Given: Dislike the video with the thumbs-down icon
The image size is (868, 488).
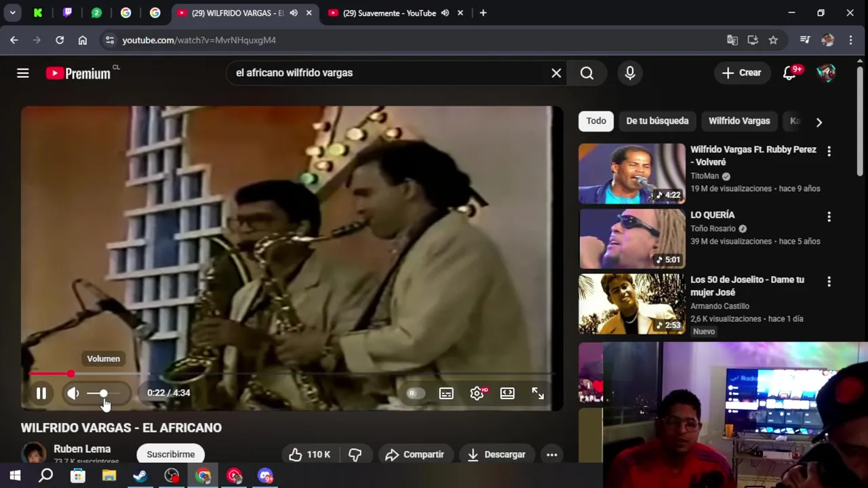Looking at the screenshot, I should point(355,454).
